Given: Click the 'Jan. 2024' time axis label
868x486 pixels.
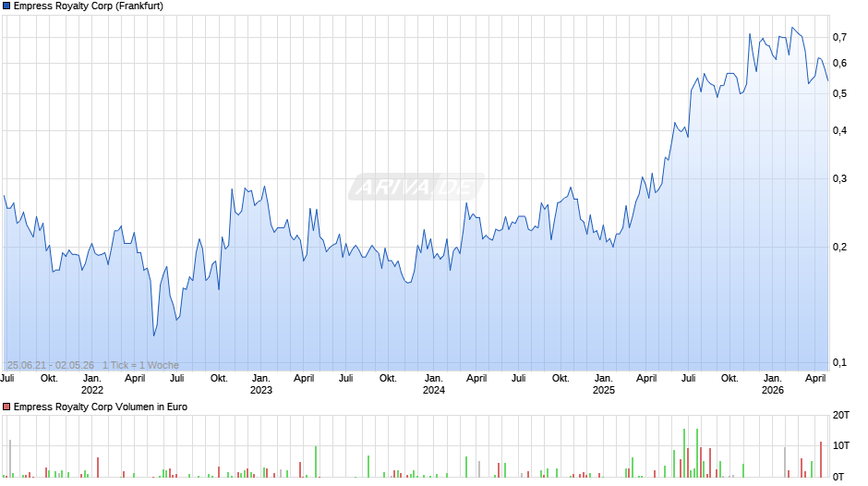Looking at the screenshot, I should tap(433, 384).
